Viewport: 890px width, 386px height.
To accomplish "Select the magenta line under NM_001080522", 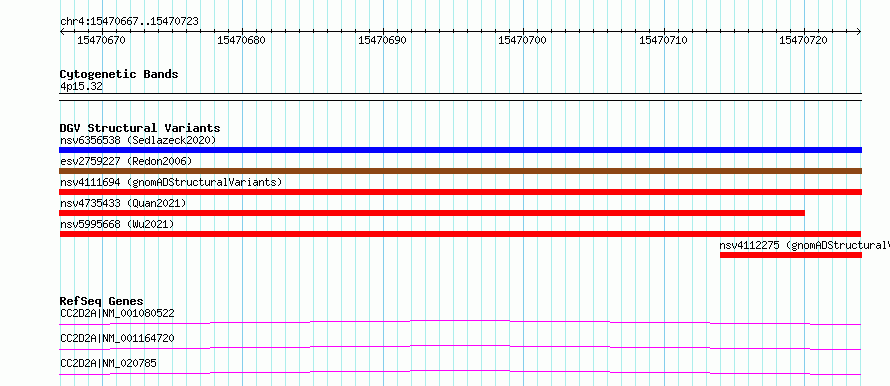I will [460, 322].
